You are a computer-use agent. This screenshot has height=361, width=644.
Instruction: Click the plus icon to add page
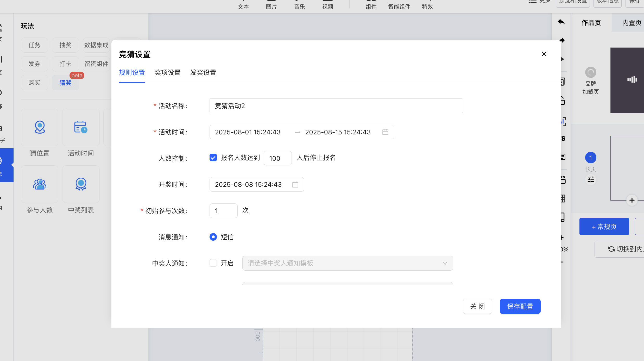[632, 200]
